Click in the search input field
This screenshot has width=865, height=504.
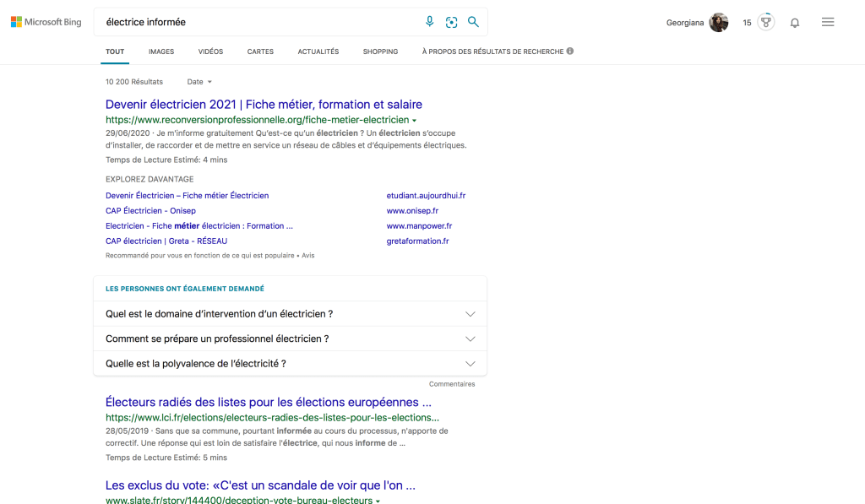pyautogui.click(x=253, y=22)
